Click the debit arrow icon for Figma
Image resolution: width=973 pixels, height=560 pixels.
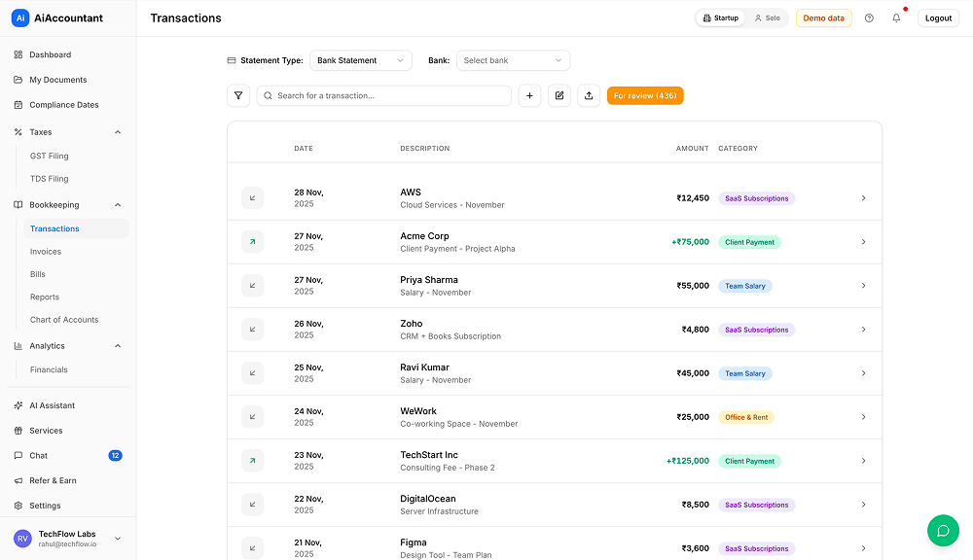click(253, 548)
